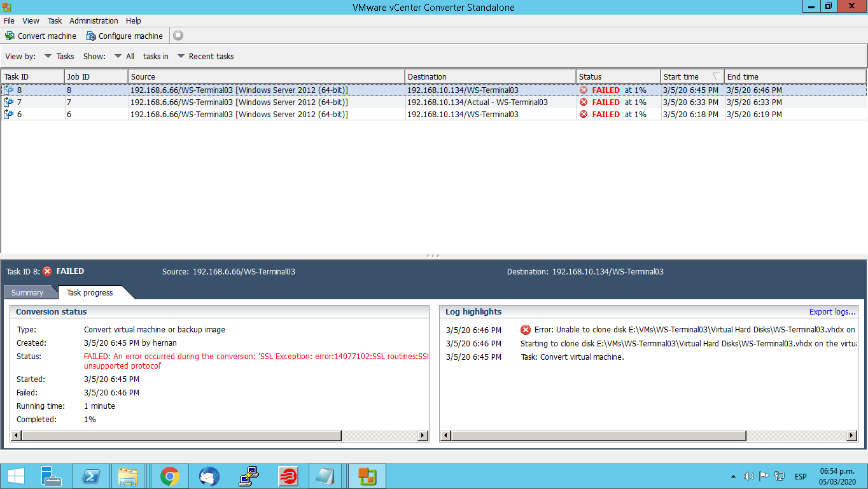Screen dimensions: 868x489
Task: Click the Configure machine toolbar button
Action: pos(124,36)
